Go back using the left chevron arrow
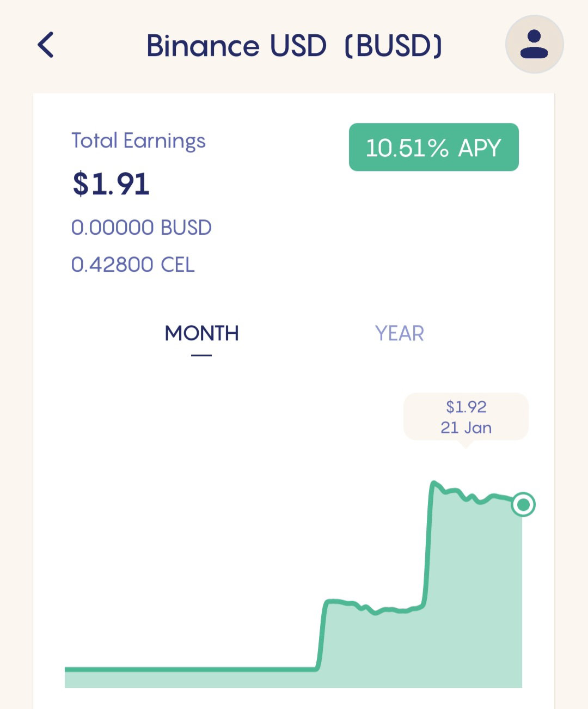Screen dimensions: 588x709 point(46,45)
